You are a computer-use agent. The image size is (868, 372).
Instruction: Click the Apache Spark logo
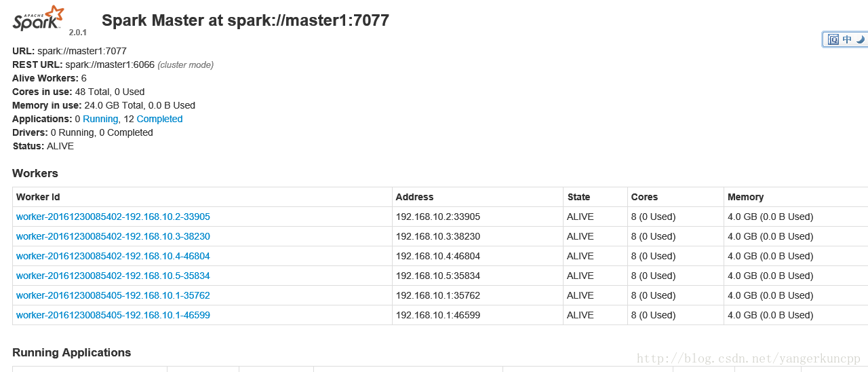click(x=39, y=19)
